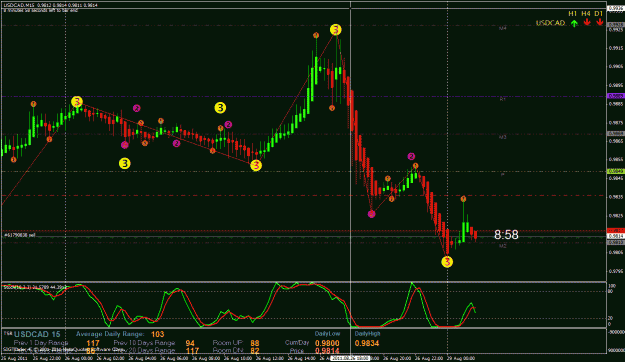Click the D1 timeframe label
625x362 pixels.
pyautogui.click(x=599, y=14)
